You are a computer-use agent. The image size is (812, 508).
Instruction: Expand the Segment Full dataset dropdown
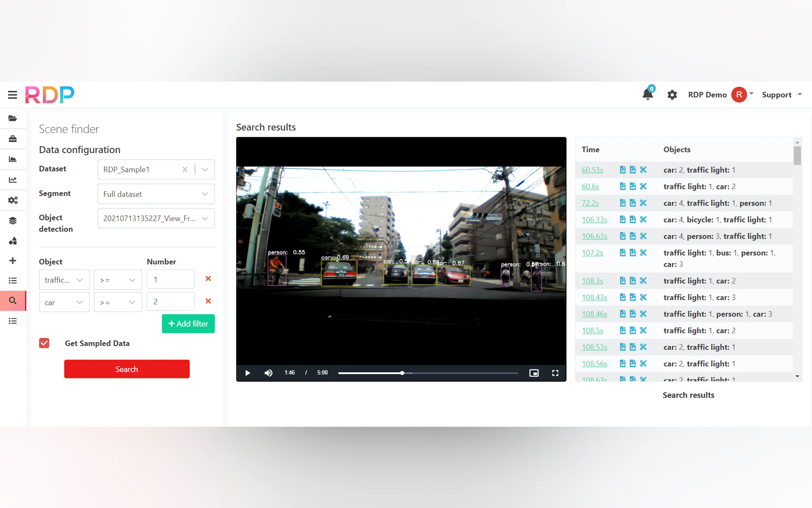tap(156, 194)
